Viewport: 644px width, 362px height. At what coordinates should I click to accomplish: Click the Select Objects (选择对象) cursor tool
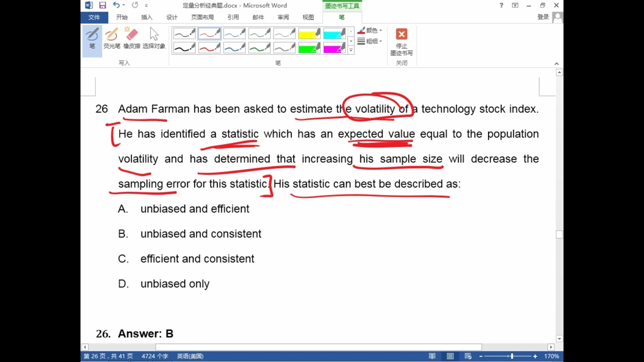(154, 39)
